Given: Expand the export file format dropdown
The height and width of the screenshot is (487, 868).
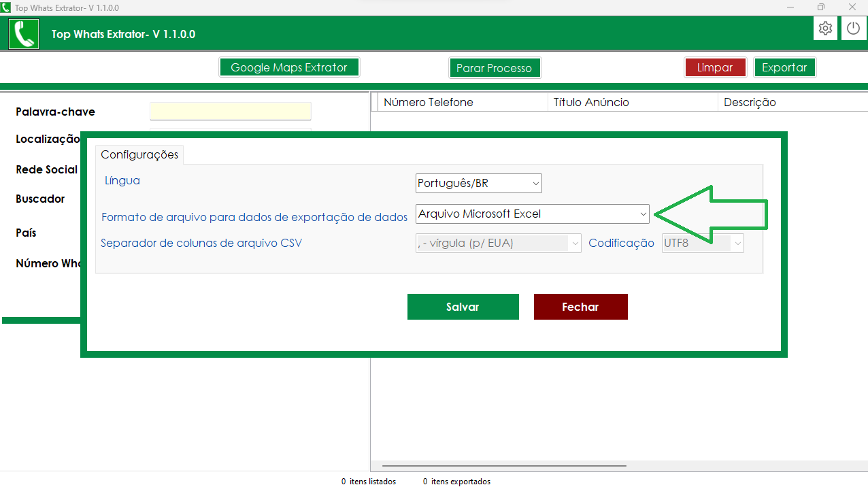Looking at the screenshot, I should (x=533, y=214).
